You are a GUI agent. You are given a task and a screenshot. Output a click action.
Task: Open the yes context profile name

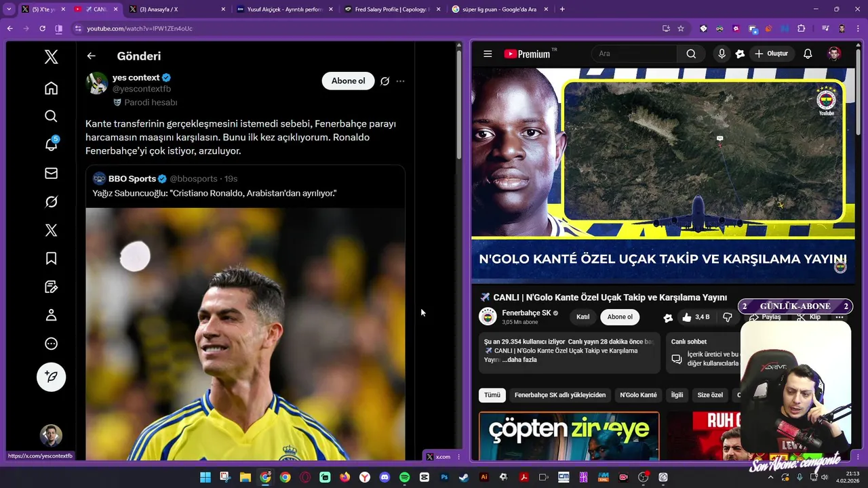point(136,77)
